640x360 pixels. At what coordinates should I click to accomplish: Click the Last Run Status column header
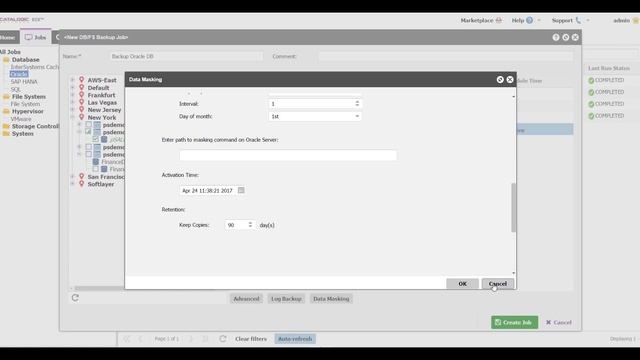(609, 68)
